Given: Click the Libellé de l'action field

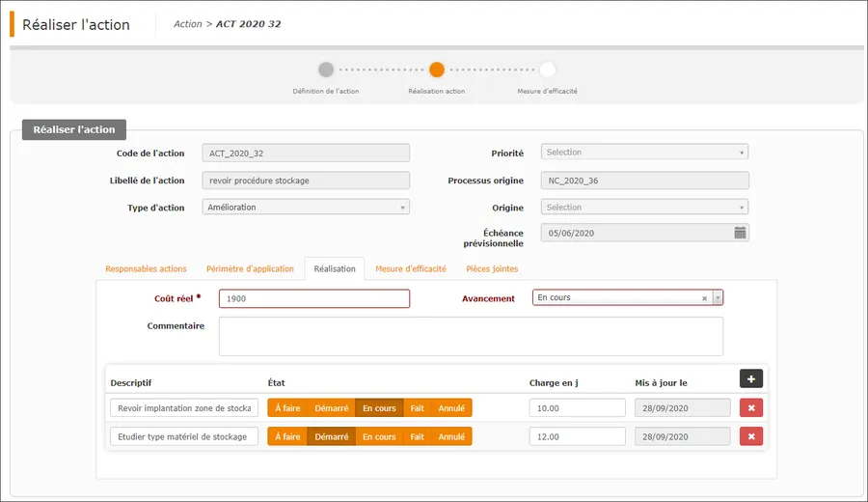Looking at the screenshot, I should [x=306, y=181].
